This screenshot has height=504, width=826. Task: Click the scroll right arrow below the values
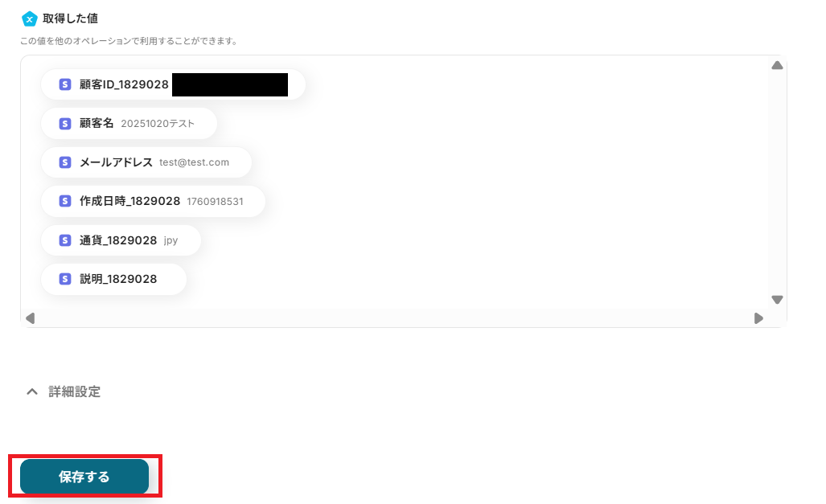click(x=758, y=318)
